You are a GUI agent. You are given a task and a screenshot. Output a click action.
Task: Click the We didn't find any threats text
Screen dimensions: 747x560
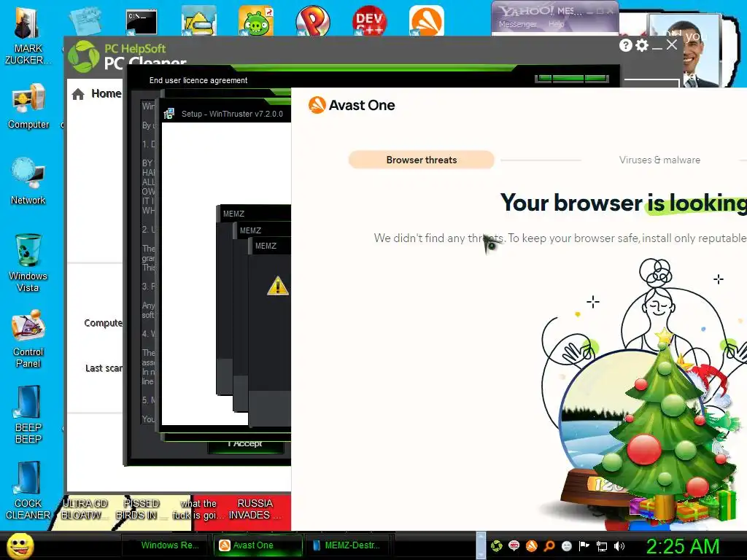click(438, 238)
